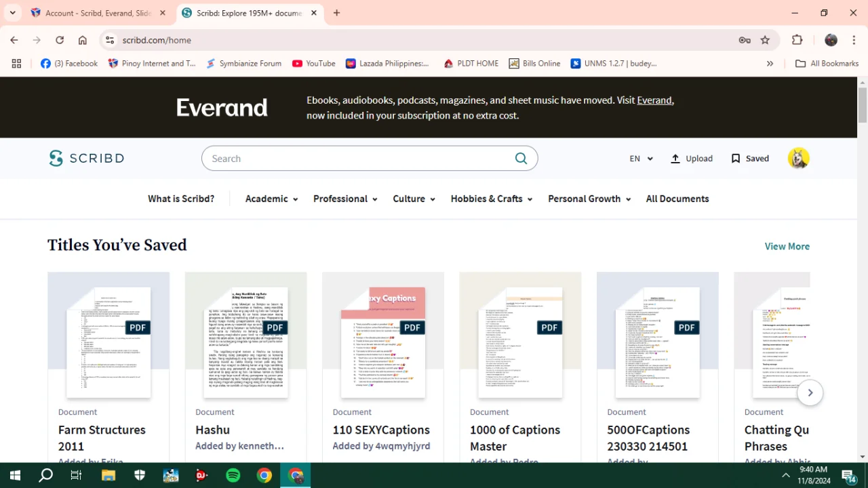Open the Chrome apps grid icon
Image resolution: width=868 pixels, height=488 pixels.
click(x=16, y=64)
